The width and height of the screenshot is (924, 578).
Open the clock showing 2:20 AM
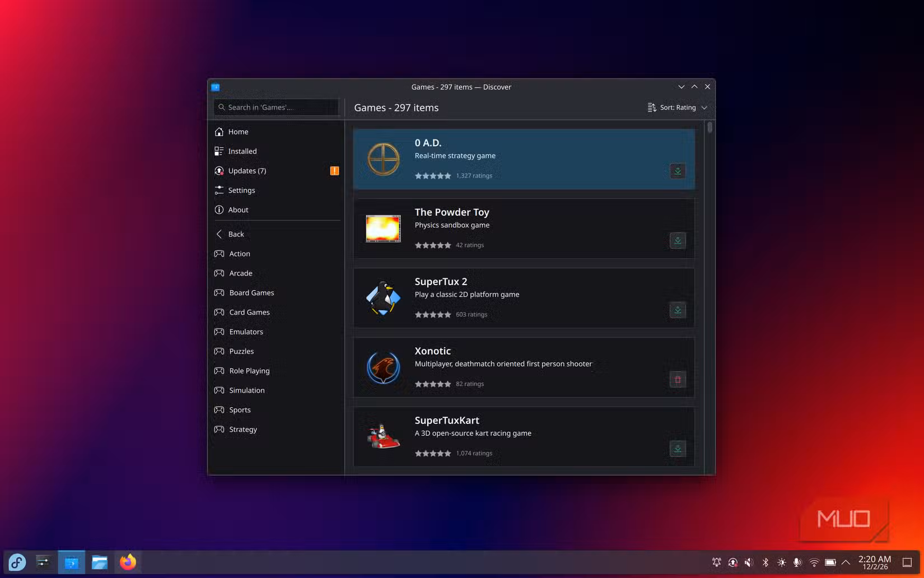tap(875, 562)
